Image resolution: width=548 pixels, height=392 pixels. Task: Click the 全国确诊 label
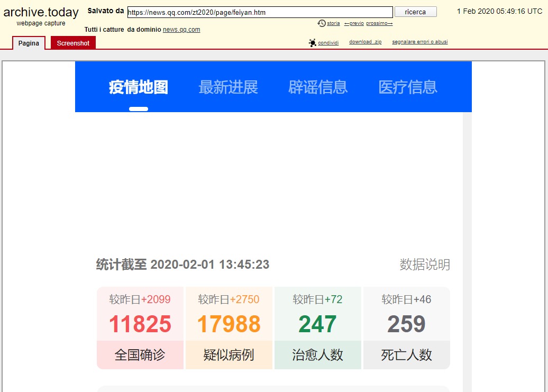[x=140, y=355]
